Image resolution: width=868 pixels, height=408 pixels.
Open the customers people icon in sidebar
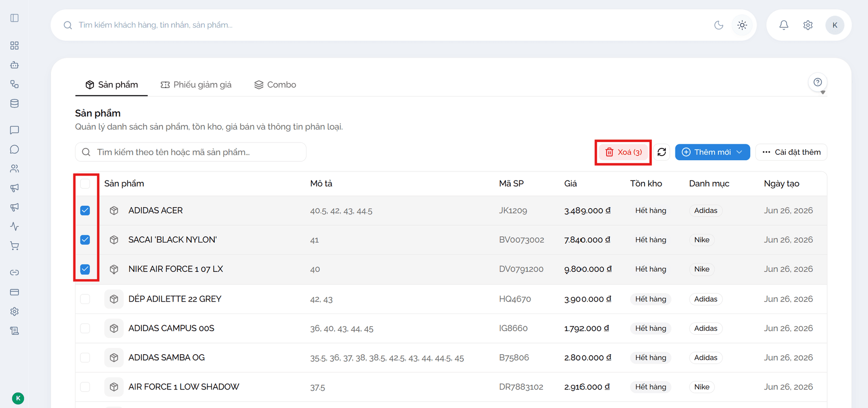click(14, 169)
